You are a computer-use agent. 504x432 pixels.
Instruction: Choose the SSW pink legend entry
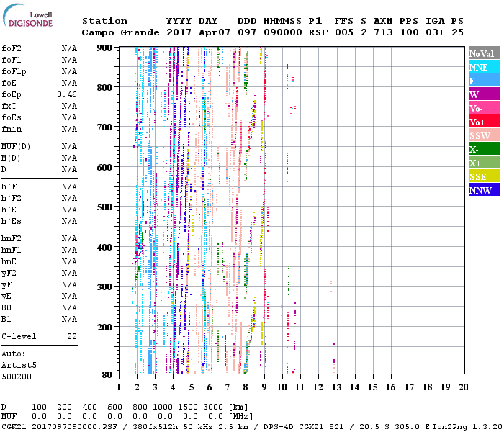pos(484,135)
